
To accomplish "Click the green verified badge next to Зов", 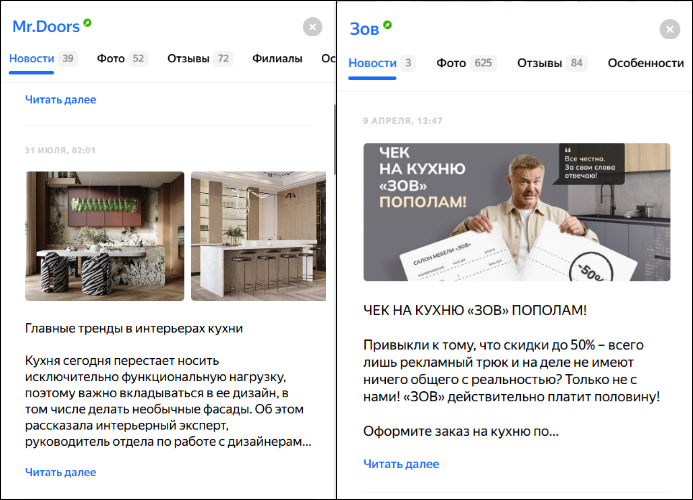I will tap(387, 25).
